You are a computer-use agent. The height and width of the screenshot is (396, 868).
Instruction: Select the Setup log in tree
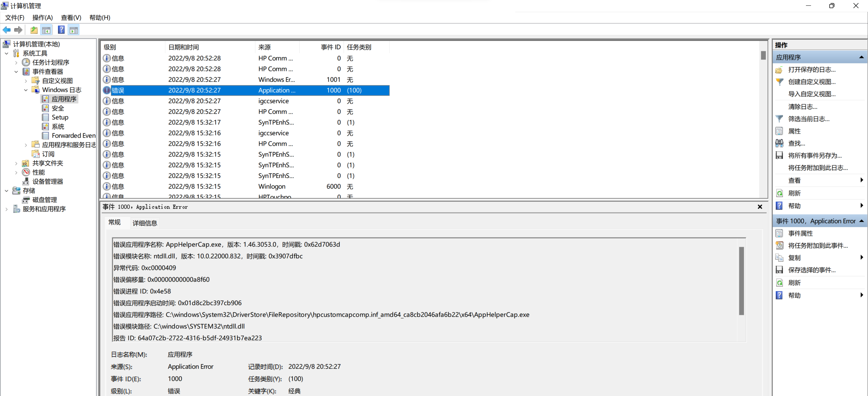(x=60, y=117)
